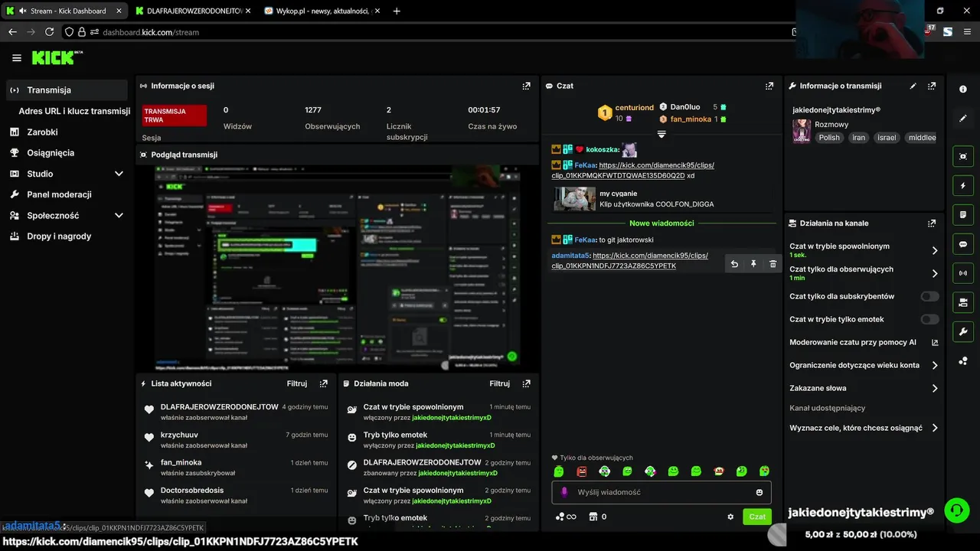980x551 pixels.
Task: Open Moderowanie czatu przy pomocy AI
Action: tap(864, 342)
